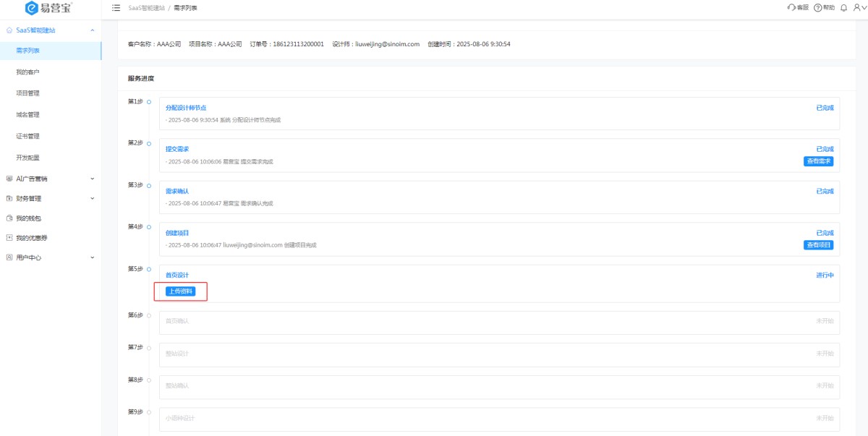Expand the 用户中心 menu arrow
The width and height of the screenshot is (868, 436).
click(92, 257)
